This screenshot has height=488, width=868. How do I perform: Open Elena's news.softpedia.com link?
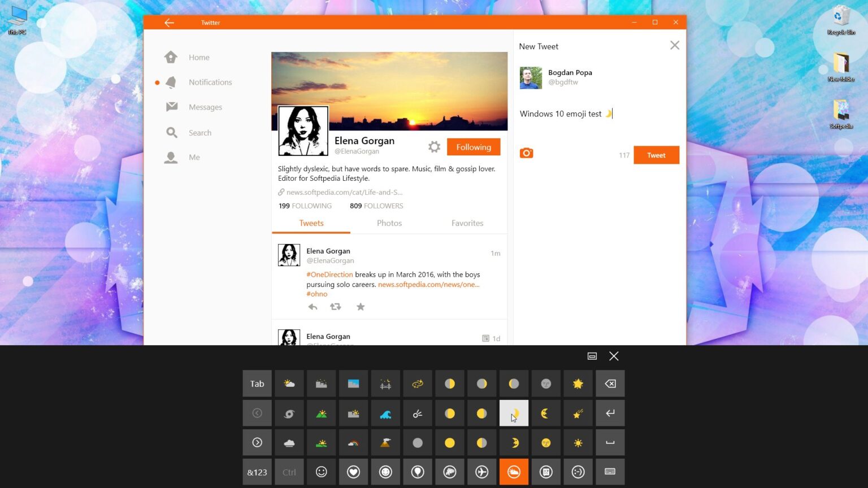pos(344,192)
